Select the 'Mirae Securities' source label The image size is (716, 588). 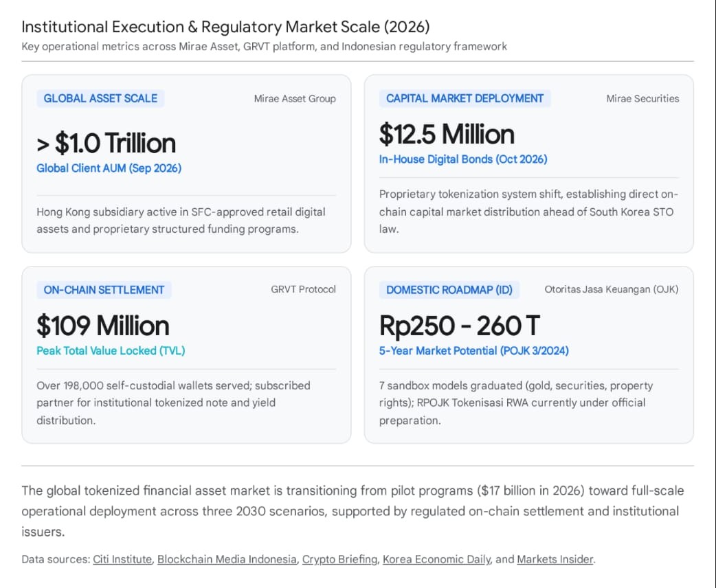click(x=642, y=99)
